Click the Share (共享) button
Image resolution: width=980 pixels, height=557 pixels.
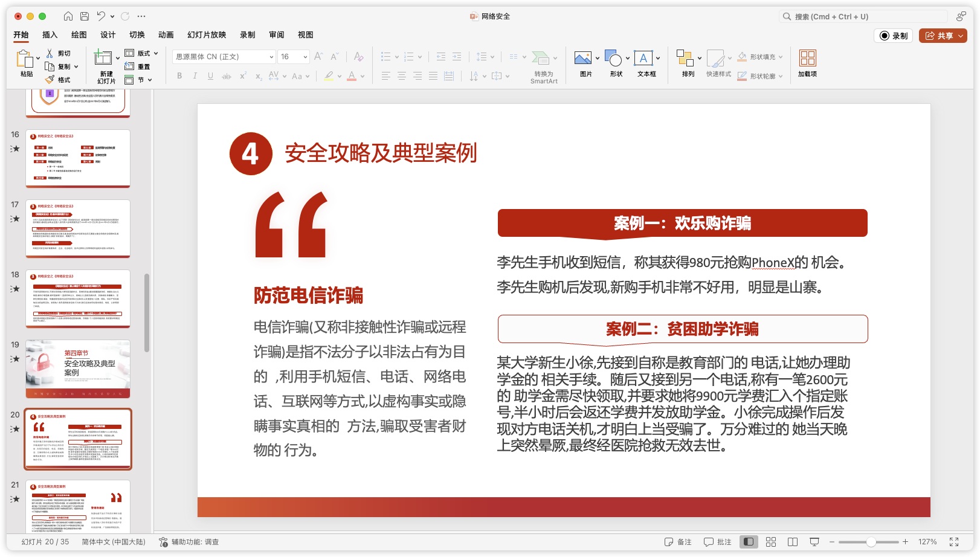(x=943, y=36)
